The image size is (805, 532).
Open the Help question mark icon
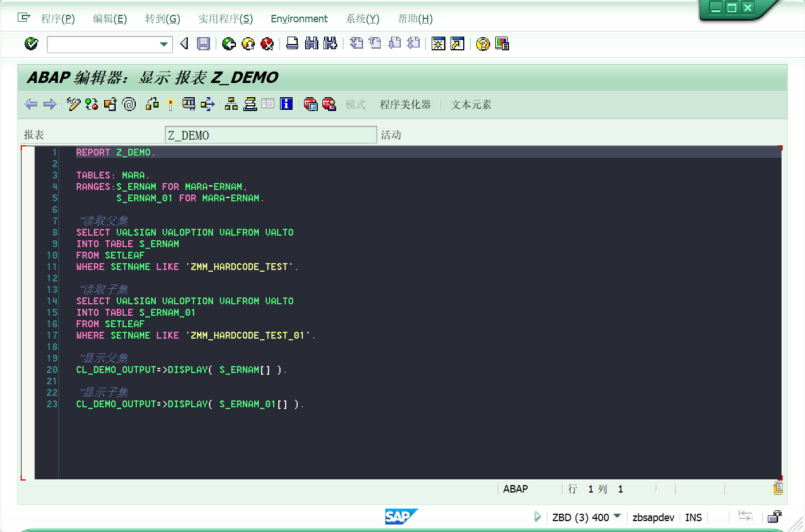483,43
